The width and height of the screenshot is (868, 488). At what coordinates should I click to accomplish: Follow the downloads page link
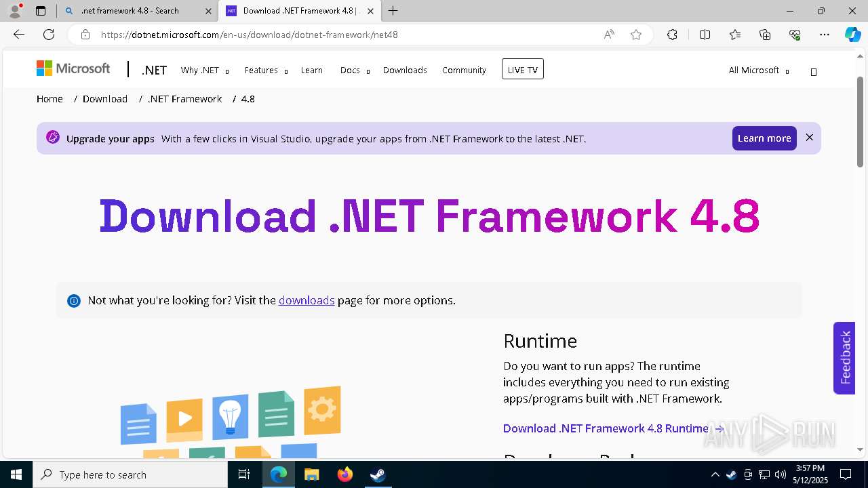click(x=307, y=300)
